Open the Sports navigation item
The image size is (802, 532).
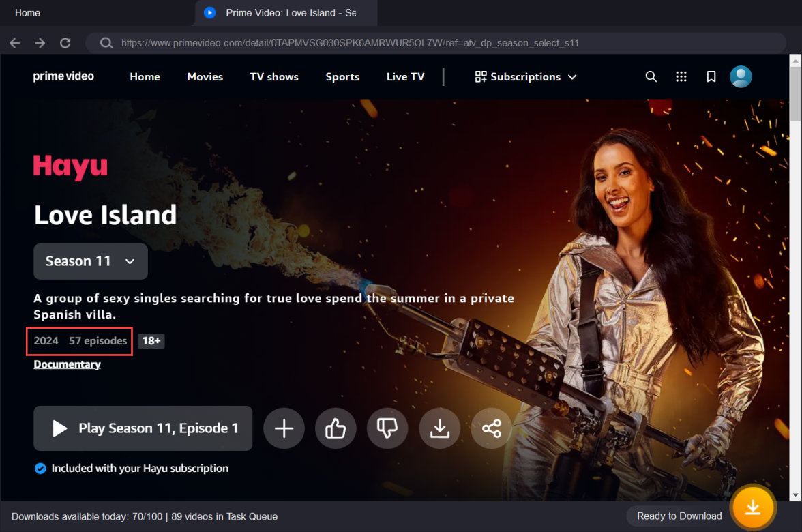click(342, 76)
